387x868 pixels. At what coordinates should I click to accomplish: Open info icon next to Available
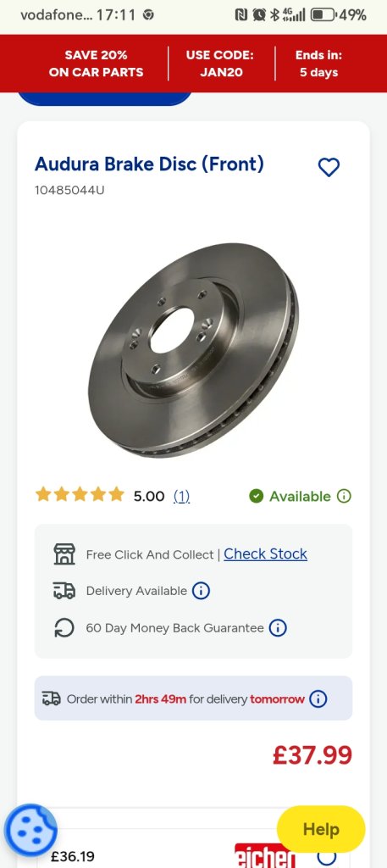point(344,496)
